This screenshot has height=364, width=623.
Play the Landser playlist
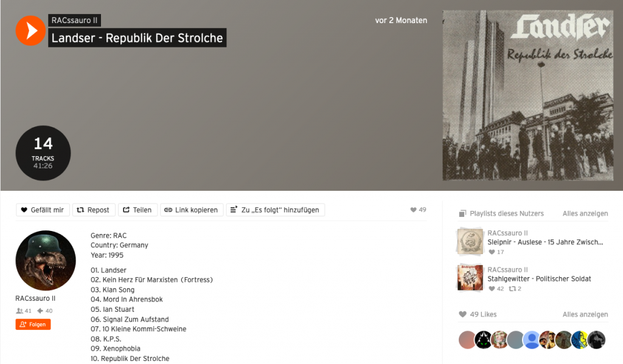[30, 30]
